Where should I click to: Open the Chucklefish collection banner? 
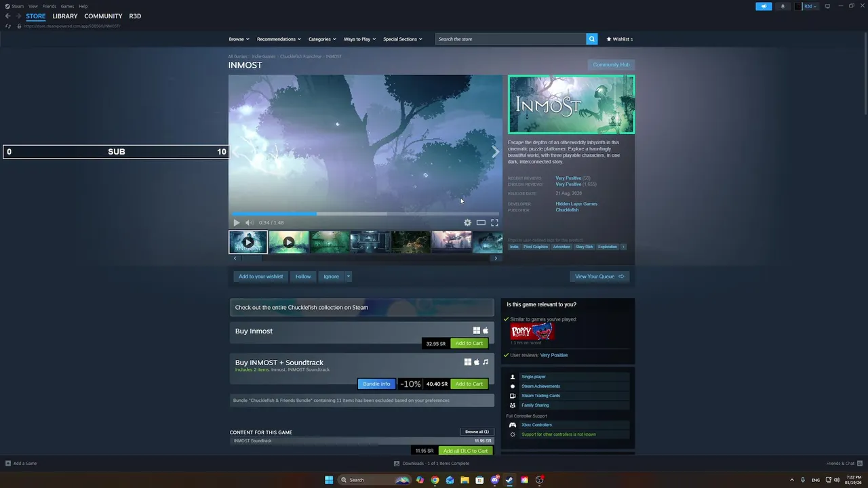point(362,308)
